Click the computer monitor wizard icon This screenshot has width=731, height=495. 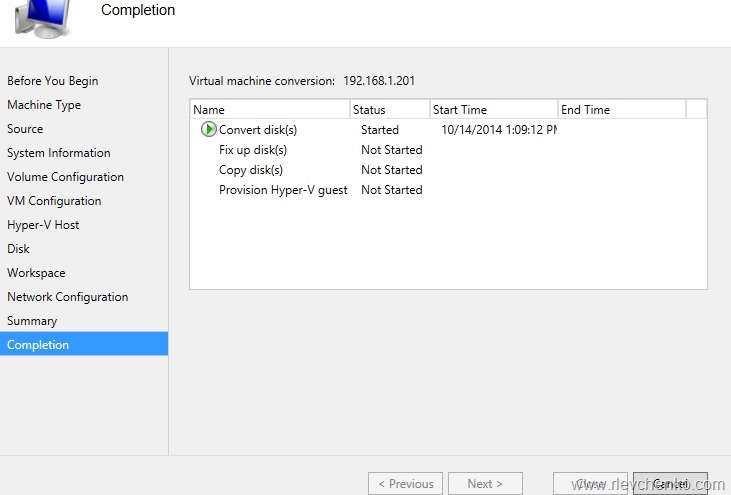(x=42, y=17)
